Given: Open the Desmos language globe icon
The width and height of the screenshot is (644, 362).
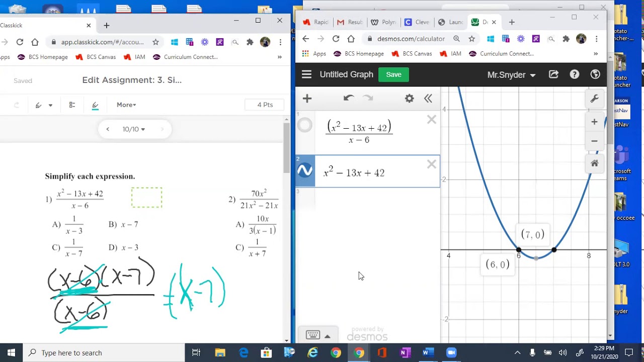Looking at the screenshot, I should coord(595,74).
